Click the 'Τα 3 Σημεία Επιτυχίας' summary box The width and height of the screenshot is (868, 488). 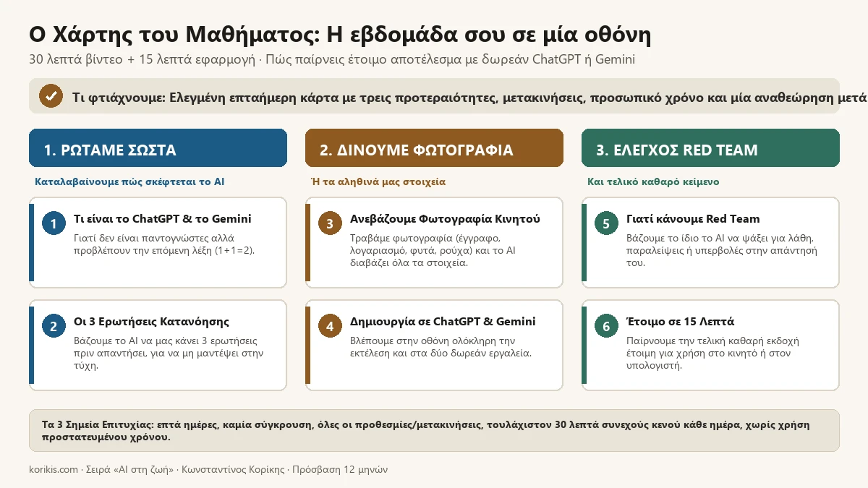click(x=434, y=430)
